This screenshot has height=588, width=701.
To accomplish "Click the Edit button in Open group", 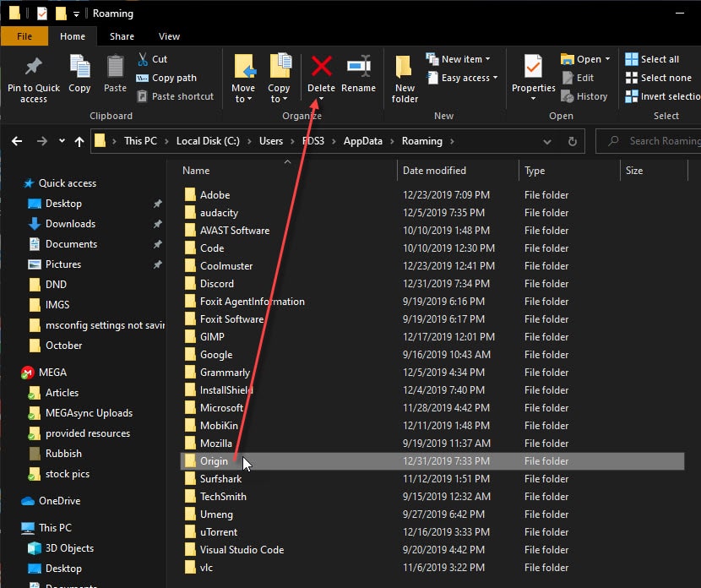I will click(x=578, y=78).
